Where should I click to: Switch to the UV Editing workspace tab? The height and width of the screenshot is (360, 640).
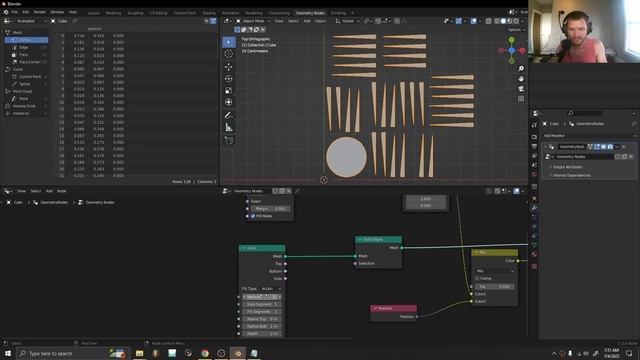[158, 13]
